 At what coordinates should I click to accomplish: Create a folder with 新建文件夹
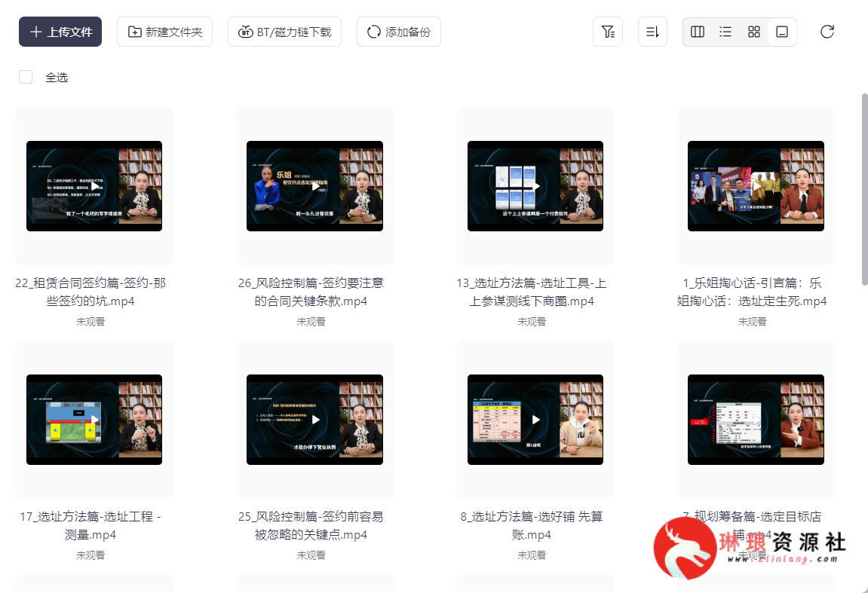click(x=165, y=32)
